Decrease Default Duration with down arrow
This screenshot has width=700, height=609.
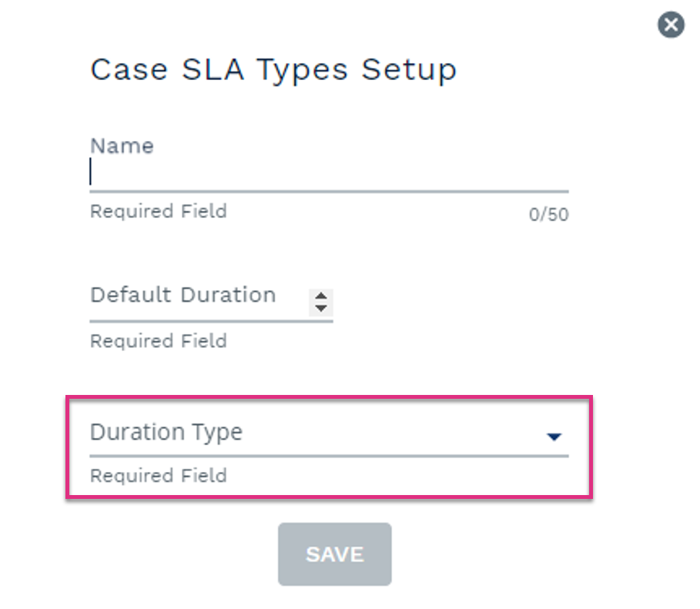pyautogui.click(x=320, y=309)
